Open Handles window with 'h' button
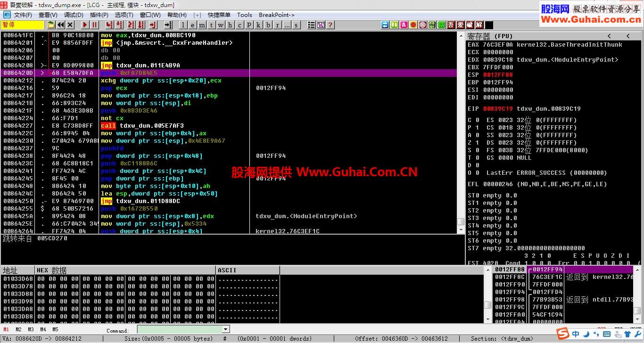 (230, 25)
